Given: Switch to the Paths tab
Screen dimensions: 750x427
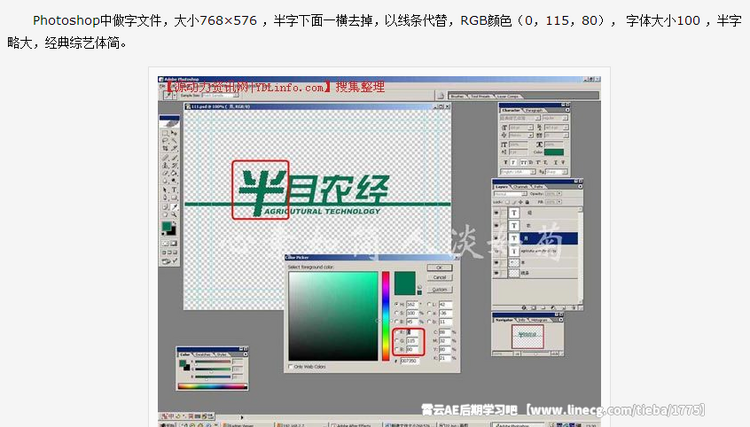Looking at the screenshot, I should tap(539, 187).
